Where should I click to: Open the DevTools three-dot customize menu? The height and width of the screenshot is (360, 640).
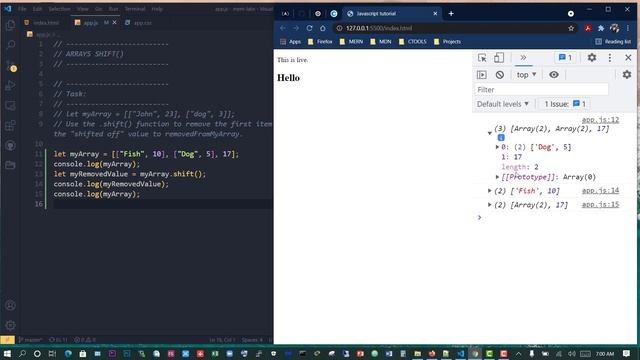point(610,58)
